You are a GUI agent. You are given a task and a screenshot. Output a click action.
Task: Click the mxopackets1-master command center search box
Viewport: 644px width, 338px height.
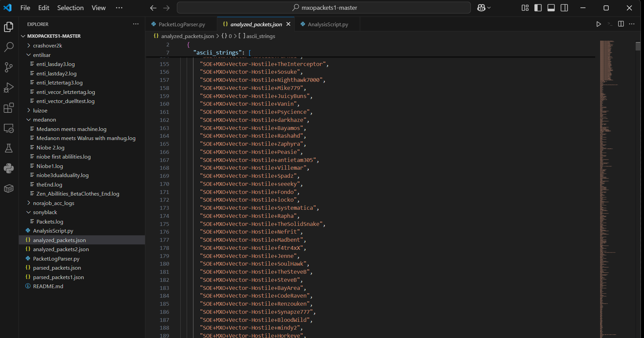point(324,8)
